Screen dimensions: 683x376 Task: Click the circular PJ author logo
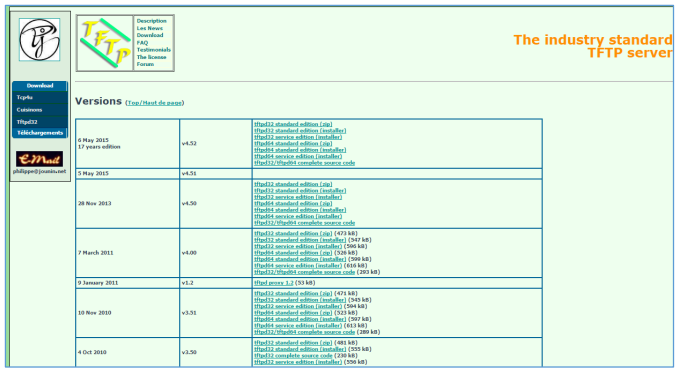pos(39,39)
